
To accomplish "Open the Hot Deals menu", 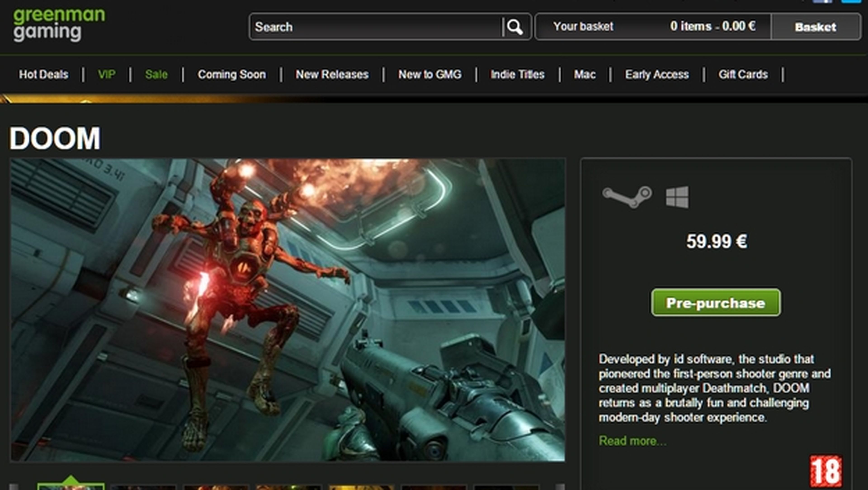I will point(43,74).
